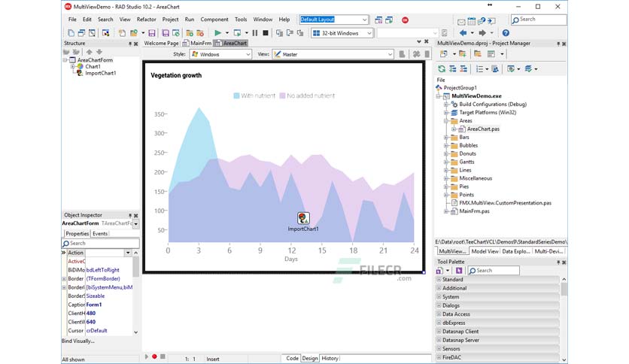Click the Step Over debugger icon
The width and height of the screenshot is (629, 364).
click(x=290, y=33)
